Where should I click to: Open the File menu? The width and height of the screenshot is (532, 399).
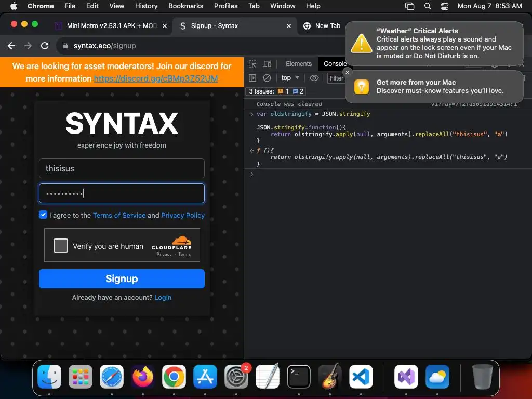[70, 6]
